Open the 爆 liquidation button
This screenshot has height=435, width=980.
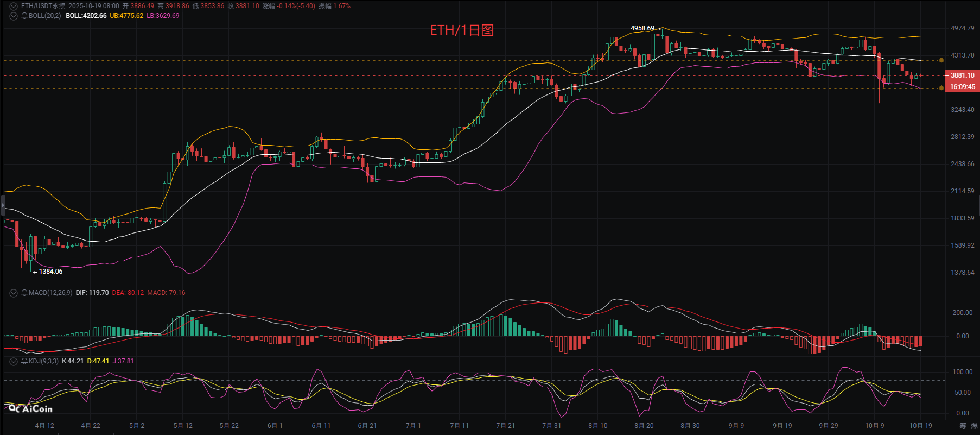tap(975, 426)
